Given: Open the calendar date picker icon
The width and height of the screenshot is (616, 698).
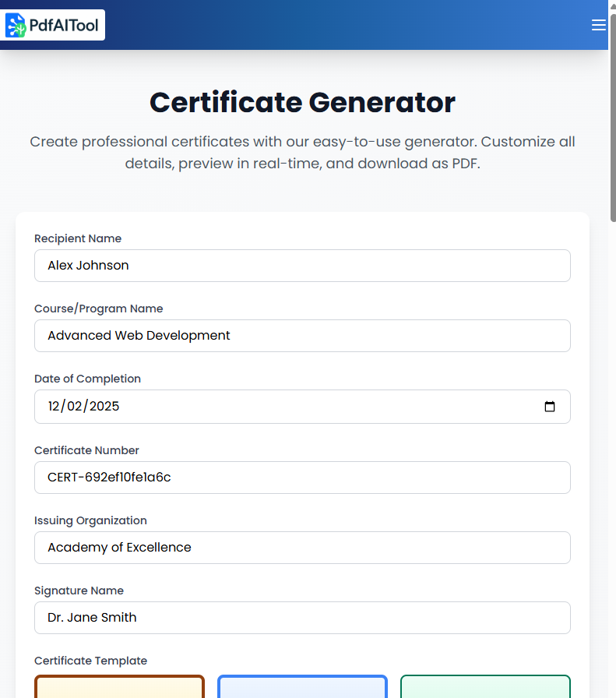Looking at the screenshot, I should (550, 407).
